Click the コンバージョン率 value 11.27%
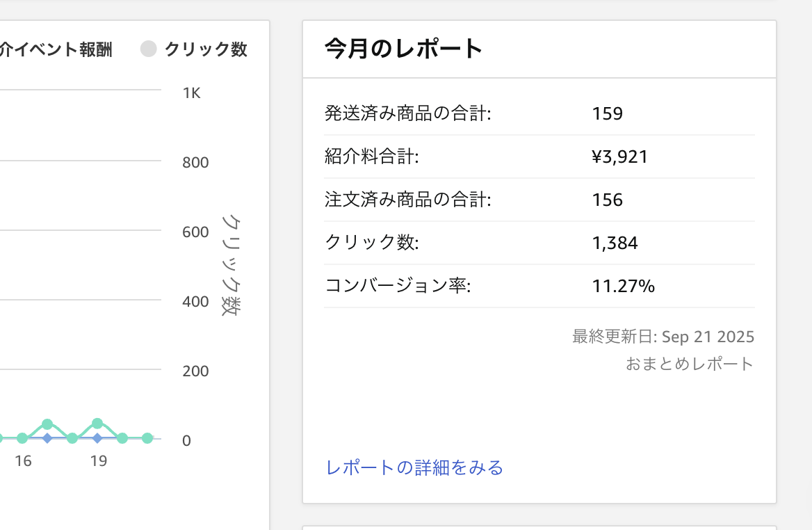The width and height of the screenshot is (812, 530). point(624,286)
